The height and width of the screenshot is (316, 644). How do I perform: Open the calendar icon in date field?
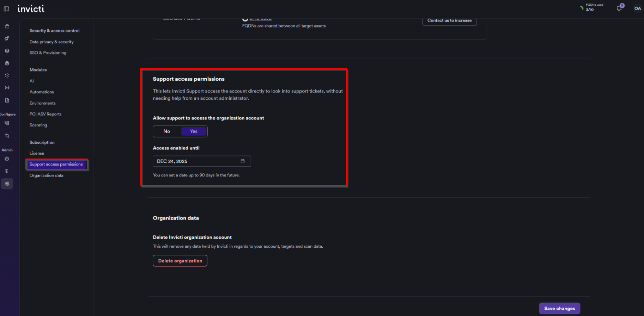coord(243,161)
